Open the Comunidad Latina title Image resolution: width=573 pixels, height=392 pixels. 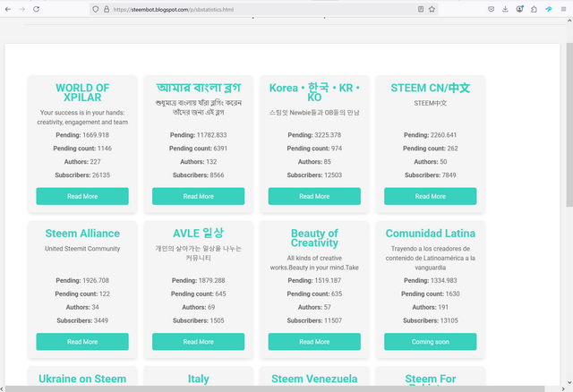430,233
